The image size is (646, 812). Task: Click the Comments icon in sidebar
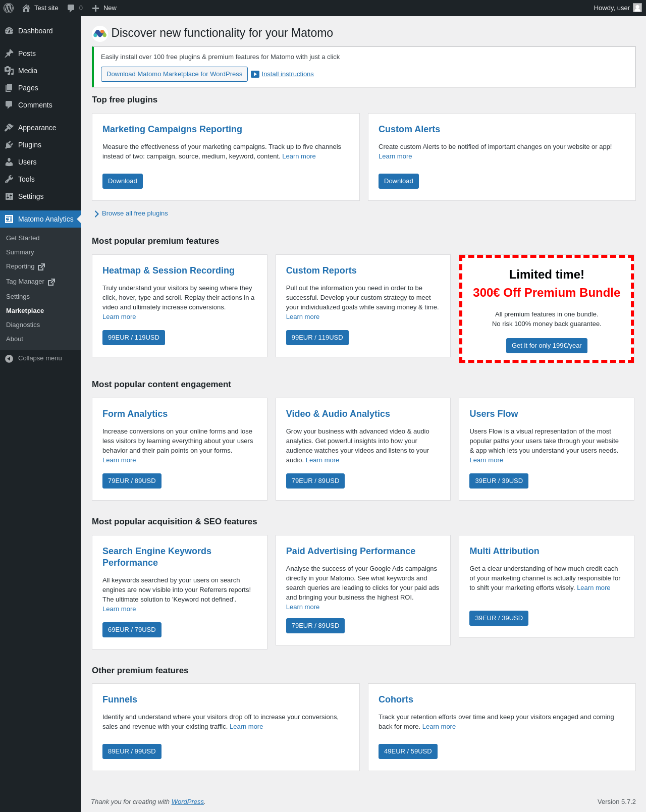point(9,105)
